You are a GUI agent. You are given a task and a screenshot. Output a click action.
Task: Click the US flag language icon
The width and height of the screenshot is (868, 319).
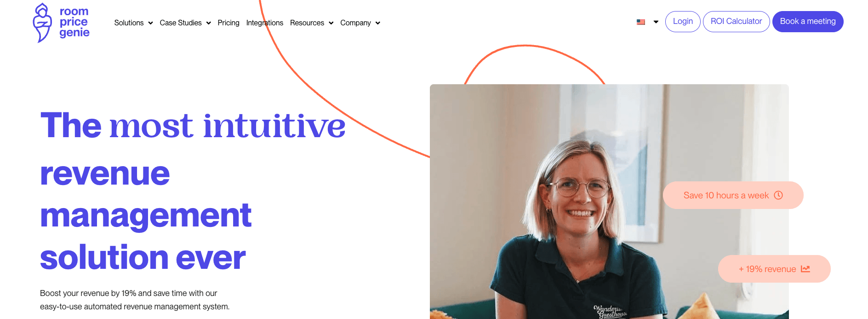click(x=641, y=22)
